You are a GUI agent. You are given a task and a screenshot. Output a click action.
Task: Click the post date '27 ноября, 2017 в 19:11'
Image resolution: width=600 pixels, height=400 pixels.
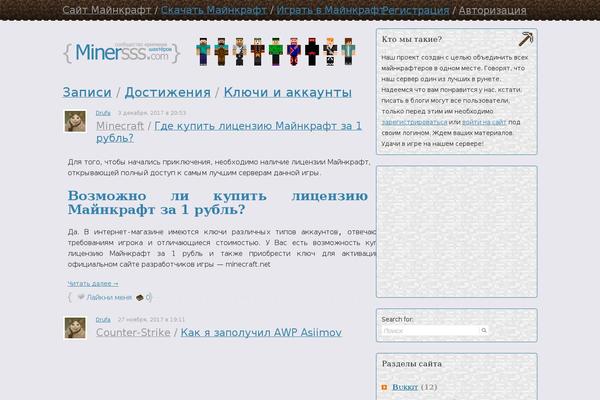pyautogui.click(x=151, y=320)
